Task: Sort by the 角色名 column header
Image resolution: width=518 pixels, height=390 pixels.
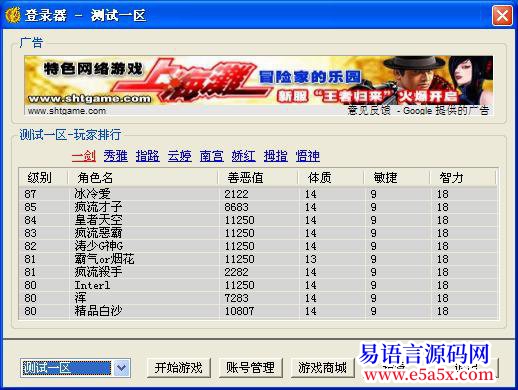Action: click(143, 177)
